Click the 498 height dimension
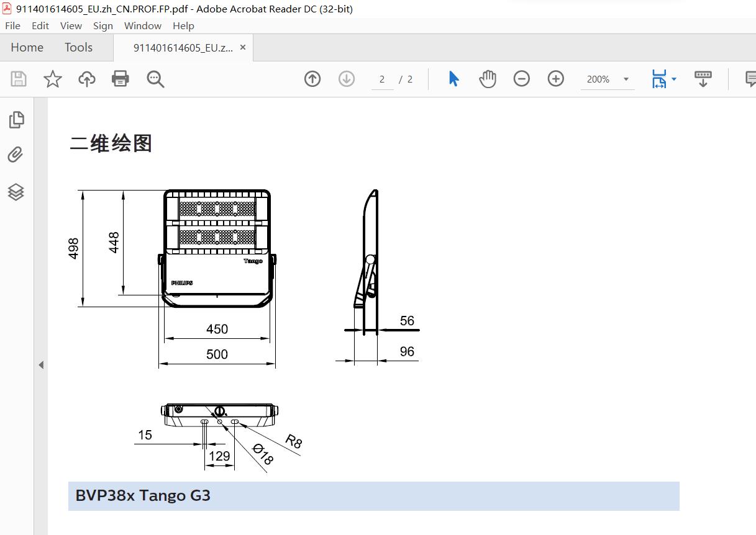756x535 pixels. coord(73,248)
